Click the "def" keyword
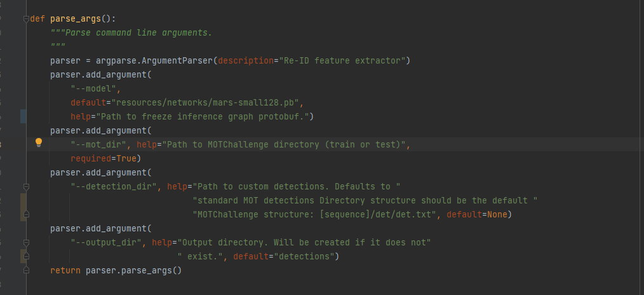The height and width of the screenshot is (295, 644). pyautogui.click(x=37, y=19)
